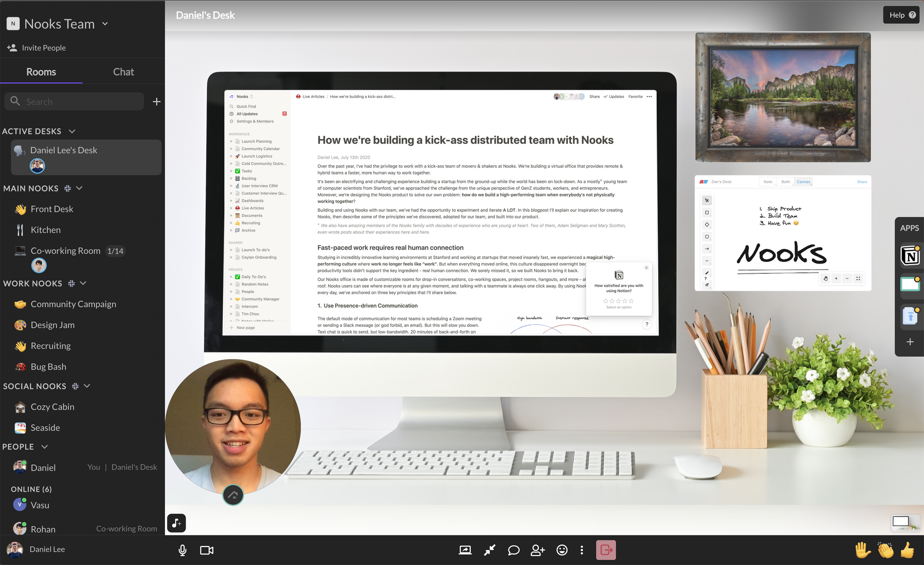Select the Both tab in Dan's Desk whiteboard

pos(785,182)
